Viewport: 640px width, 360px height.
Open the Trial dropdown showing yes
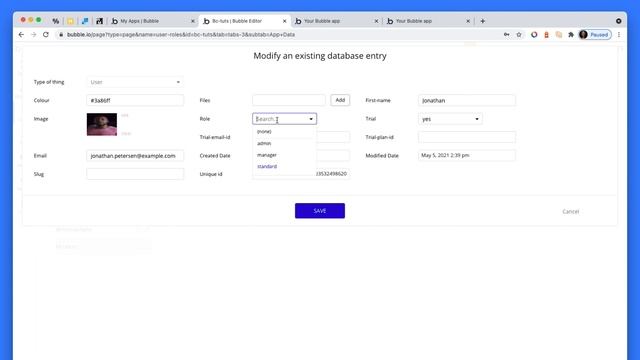[450, 119]
